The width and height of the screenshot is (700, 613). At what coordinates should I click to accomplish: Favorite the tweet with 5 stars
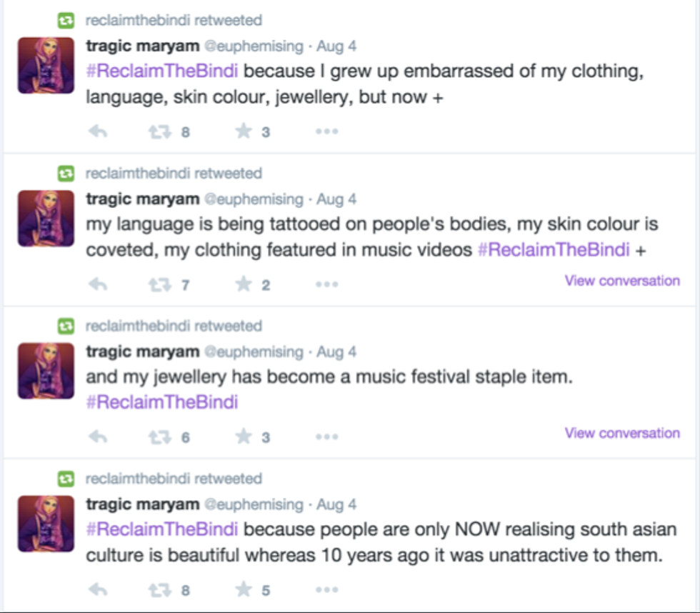(x=244, y=590)
